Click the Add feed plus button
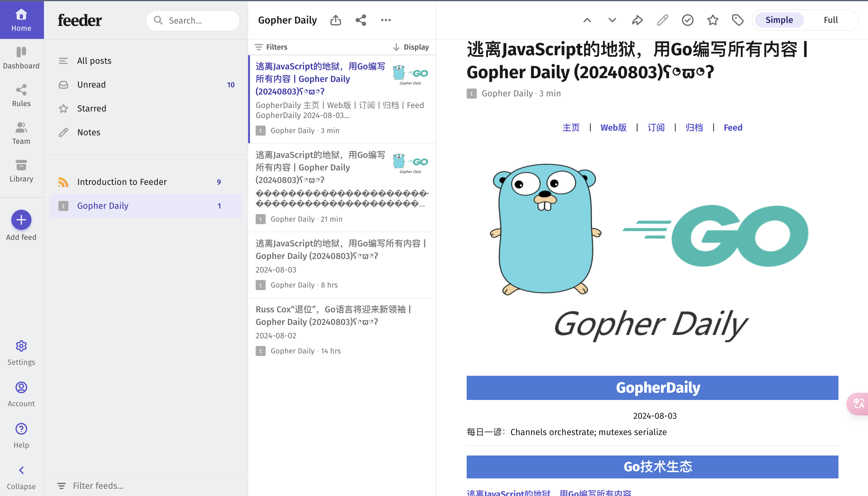Viewport: 868px width, 496px height. (21, 220)
